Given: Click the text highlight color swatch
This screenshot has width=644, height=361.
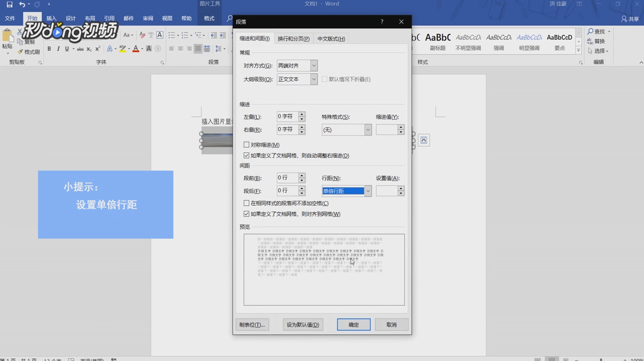Looking at the screenshot, I should click(122, 49).
